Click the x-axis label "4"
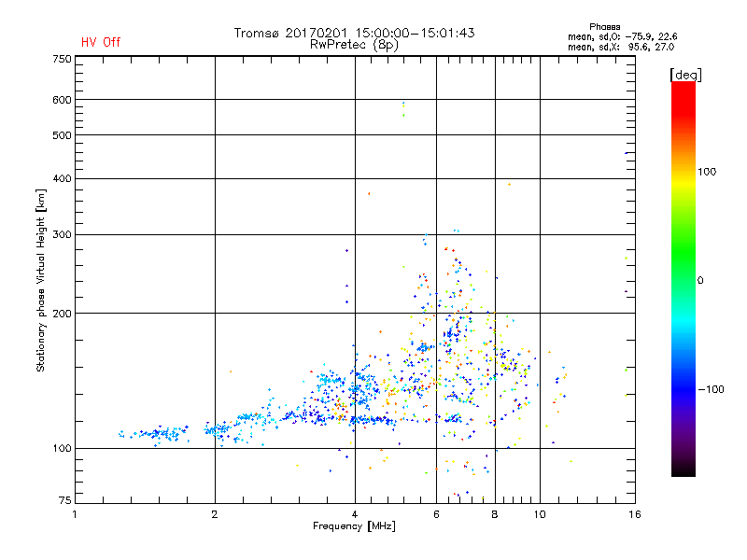Screen dimensions: 747x560 pos(355,514)
